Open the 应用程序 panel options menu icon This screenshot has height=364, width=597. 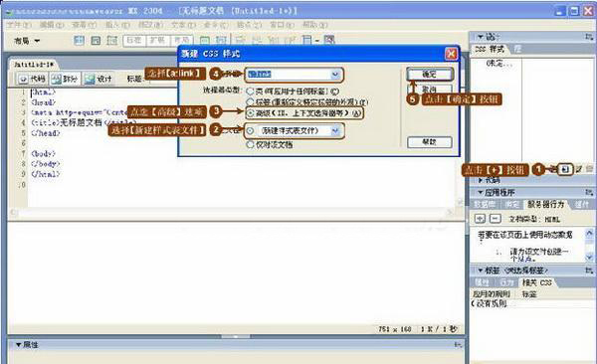(x=589, y=192)
